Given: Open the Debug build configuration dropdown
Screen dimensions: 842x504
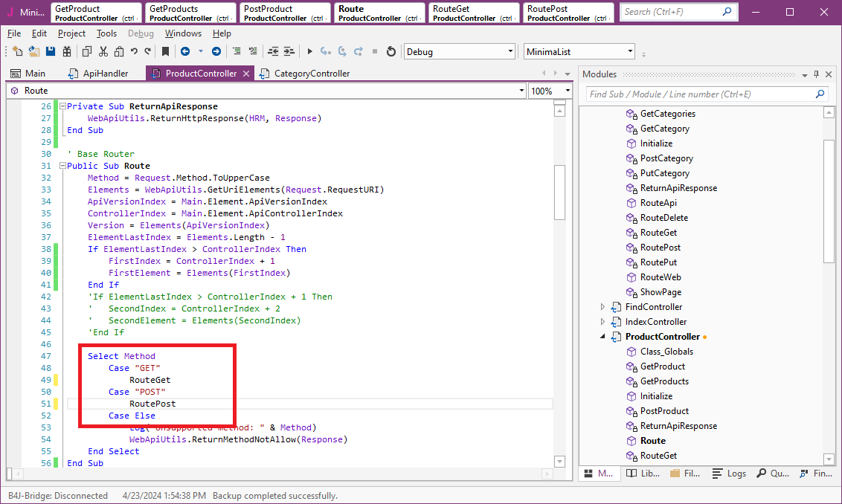Looking at the screenshot, I should tap(510, 51).
